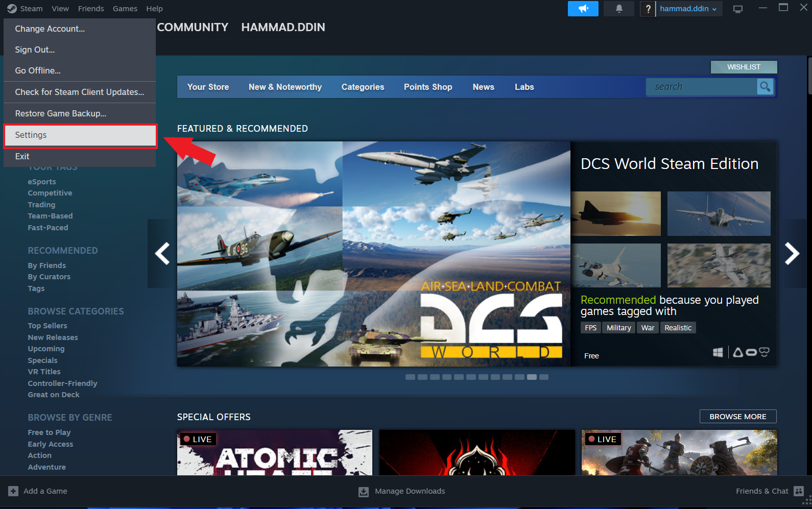Open the Labs store tab
This screenshot has width=812, height=509.
(x=524, y=87)
